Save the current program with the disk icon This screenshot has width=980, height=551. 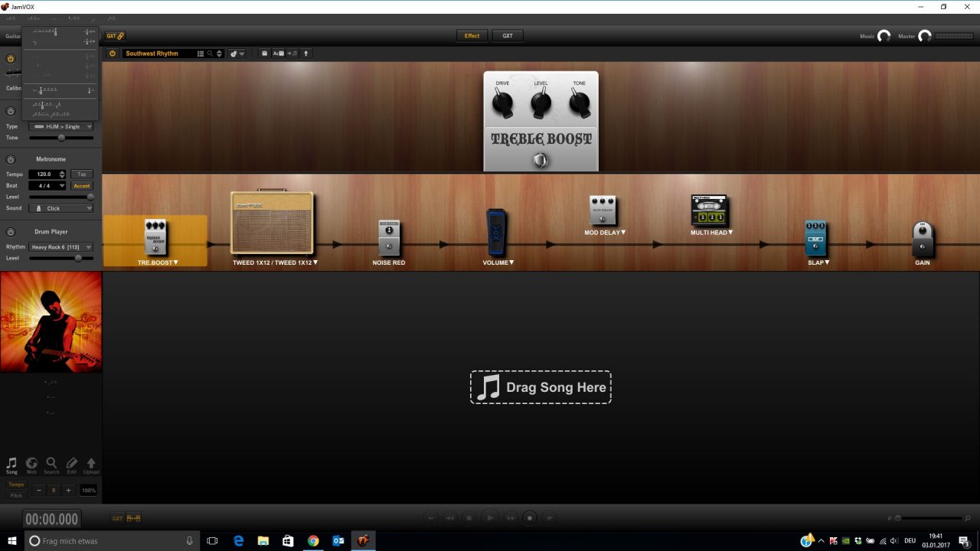pyautogui.click(x=265, y=54)
